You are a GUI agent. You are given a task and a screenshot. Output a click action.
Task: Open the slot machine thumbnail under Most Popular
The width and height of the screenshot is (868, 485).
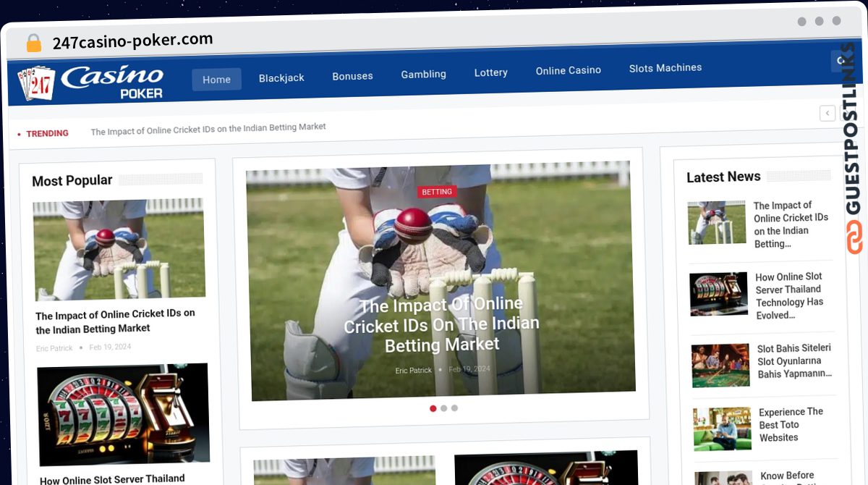pyautogui.click(x=124, y=413)
